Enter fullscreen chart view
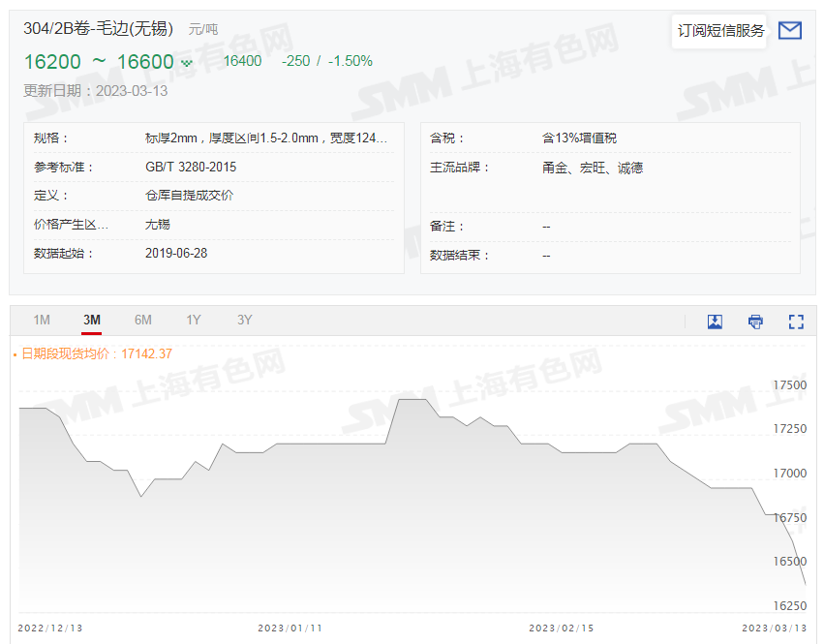 click(x=796, y=321)
